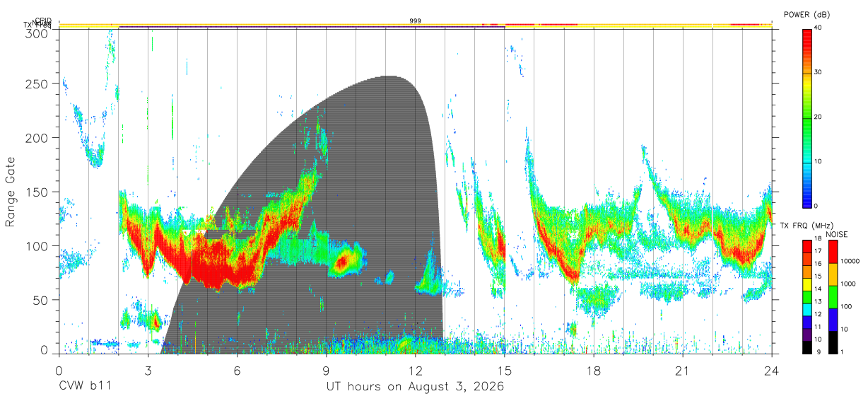The image size is (868, 401).
Task: Click the 'Range Gate' y-axis label
Action: [11, 191]
